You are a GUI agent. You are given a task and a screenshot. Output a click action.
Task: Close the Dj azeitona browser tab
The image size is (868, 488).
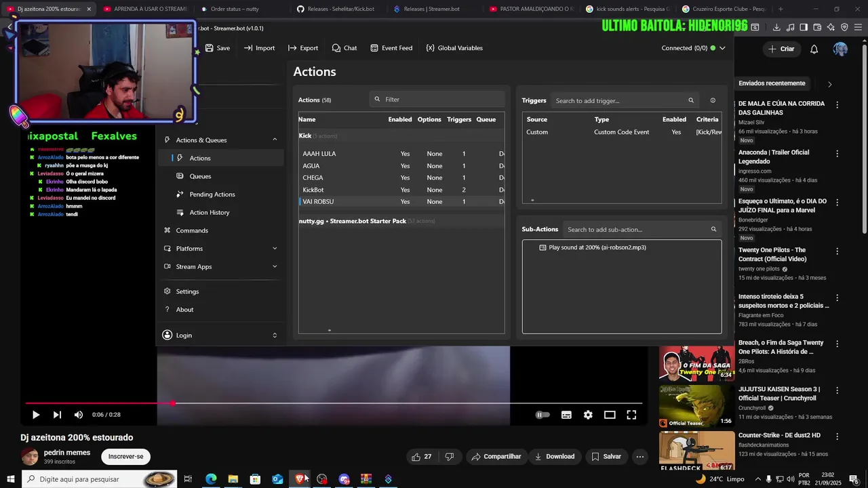89,9
